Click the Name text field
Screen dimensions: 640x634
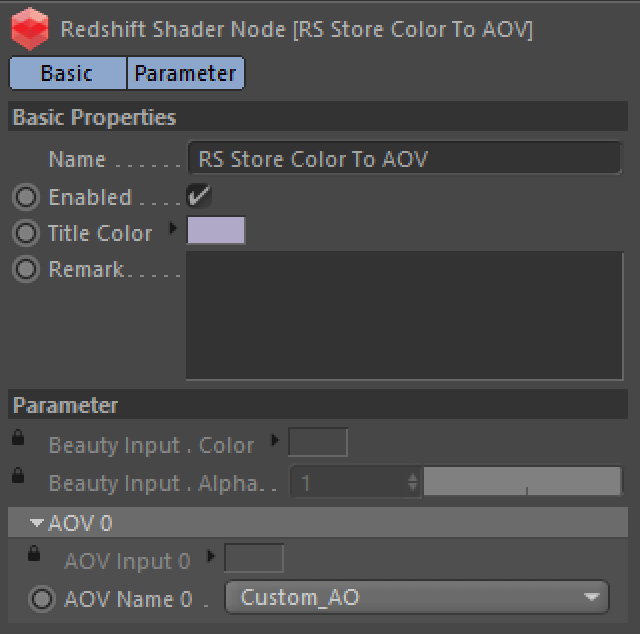(405, 158)
